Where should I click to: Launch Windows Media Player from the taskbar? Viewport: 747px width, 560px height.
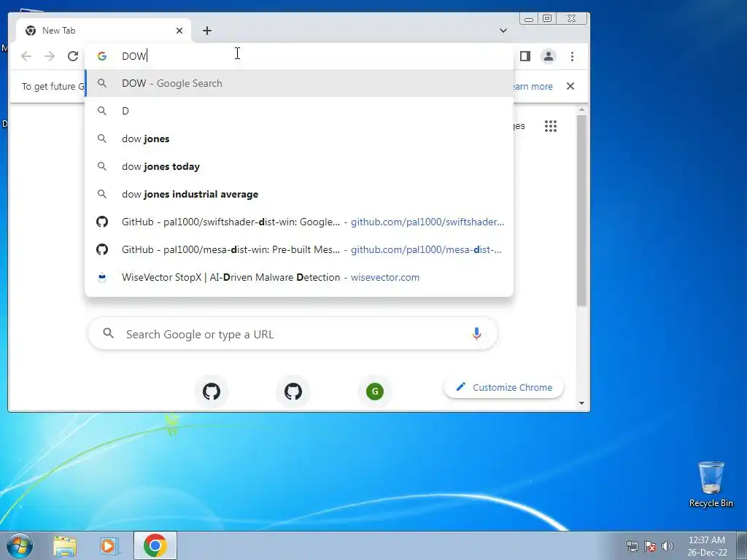109,546
